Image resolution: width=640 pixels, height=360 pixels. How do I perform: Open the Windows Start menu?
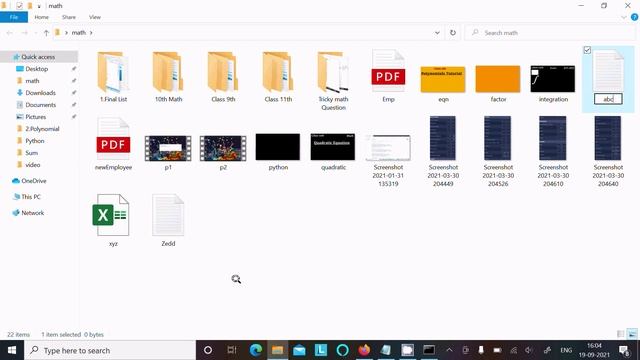12,350
